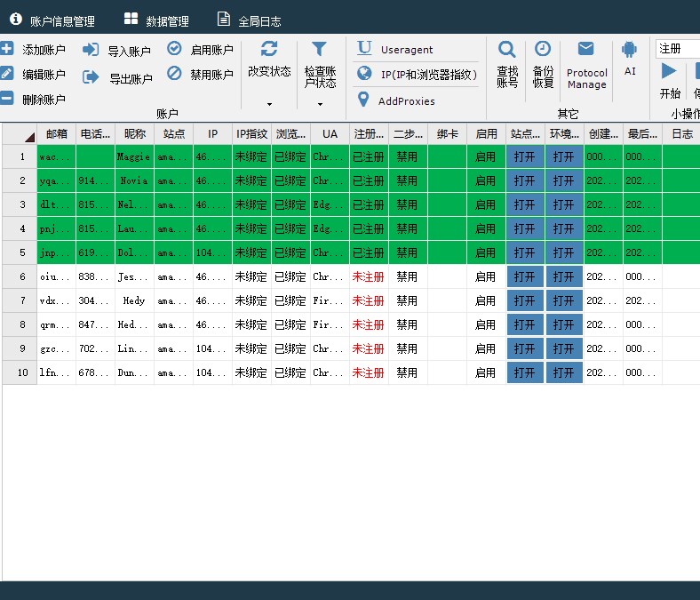700x600 pixels.
Task: Click the 导入账户 label
Action: (x=129, y=51)
